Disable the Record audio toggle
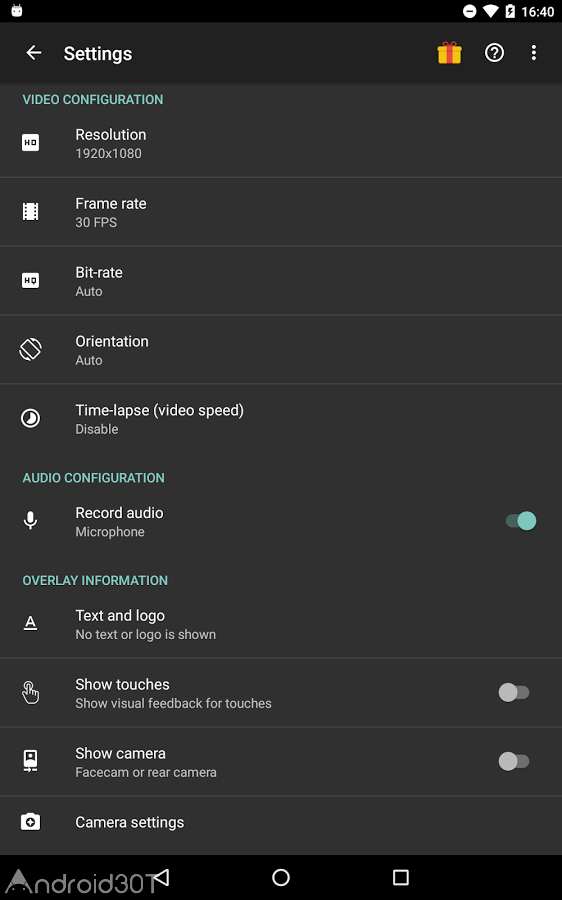 pyautogui.click(x=521, y=521)
